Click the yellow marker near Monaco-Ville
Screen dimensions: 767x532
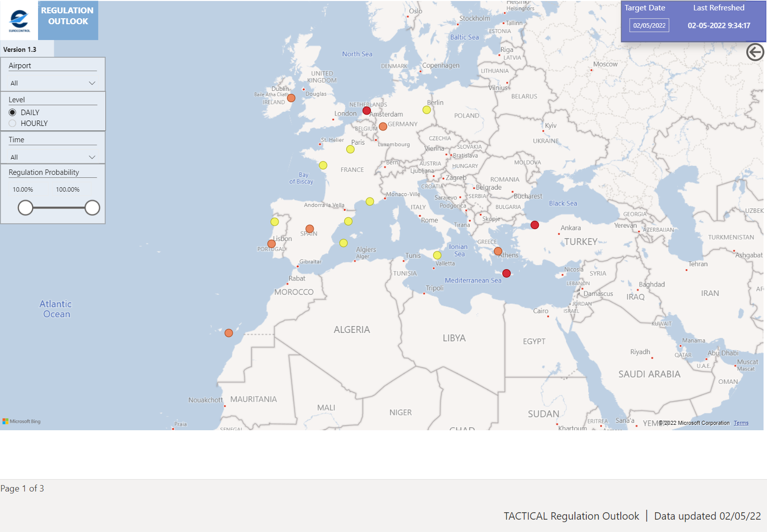pyautogui.click(x=370, y=201)
